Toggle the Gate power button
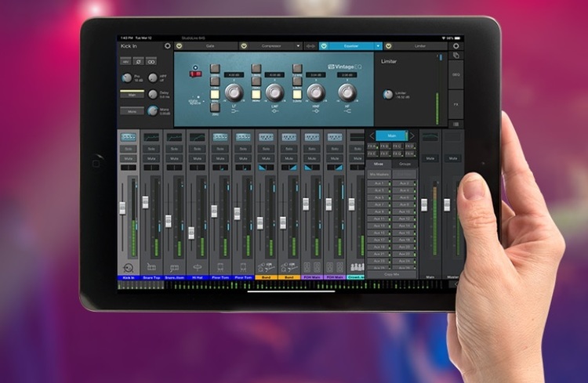The image size is (588, 383). click(x=178, y=46)
